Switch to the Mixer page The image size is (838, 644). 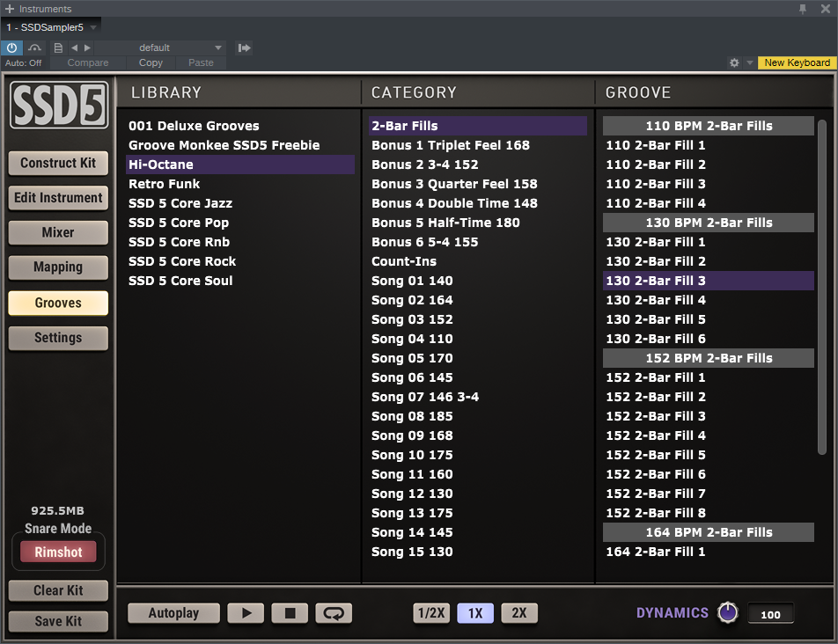(x=58, y=232)
